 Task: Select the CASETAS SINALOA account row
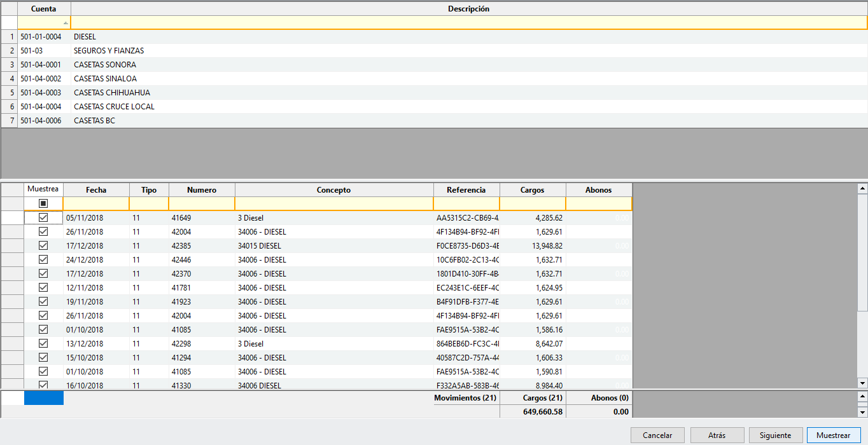[105, 79]
